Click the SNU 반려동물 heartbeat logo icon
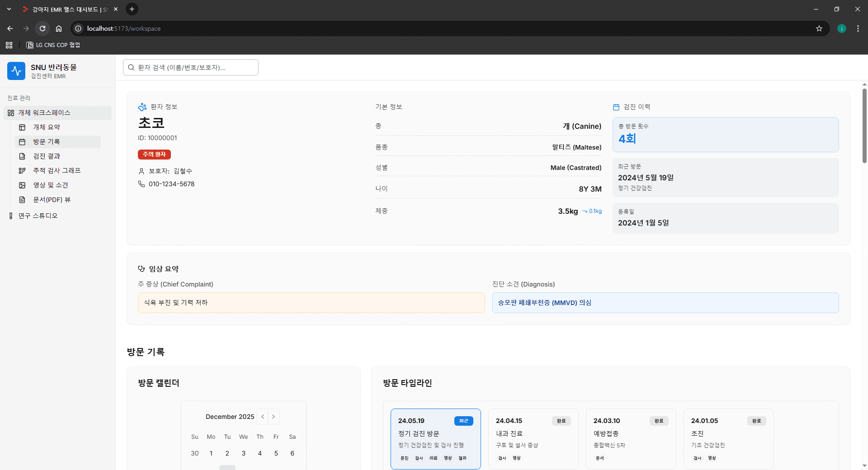Viewport: 868px width, 470px height. pos(16,71)
